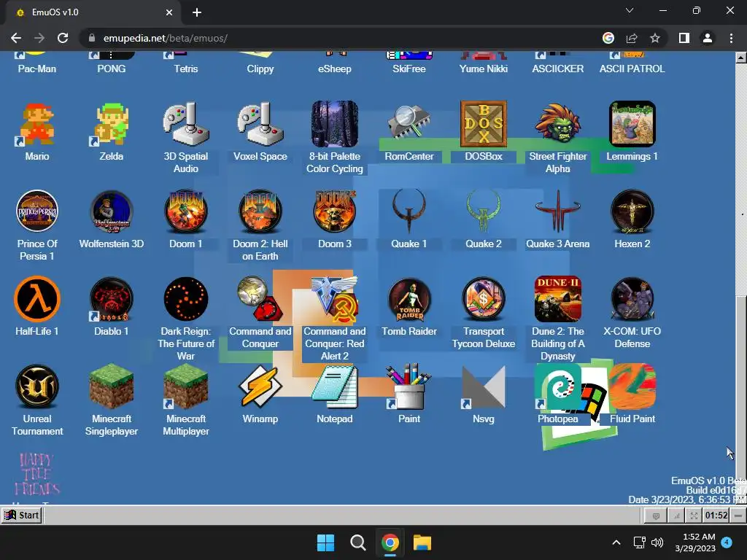747x560 pixels.
Task: Launch Minecraft Singleplayer block icon
Action: click(x=112, y=387)
